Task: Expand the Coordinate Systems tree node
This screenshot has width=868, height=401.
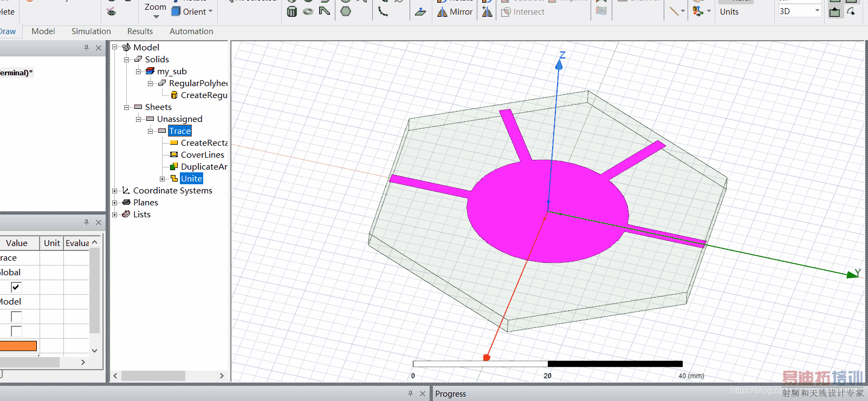Action: click(x=115, y=191)
